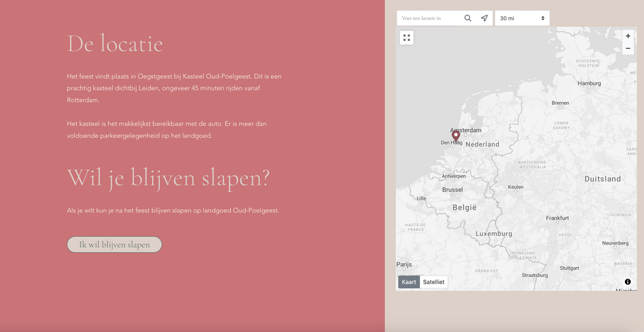Image resolution: width=644 pixels, height=332 pixels.
Task: Click Duitsland label on the map
Action: 603,179
